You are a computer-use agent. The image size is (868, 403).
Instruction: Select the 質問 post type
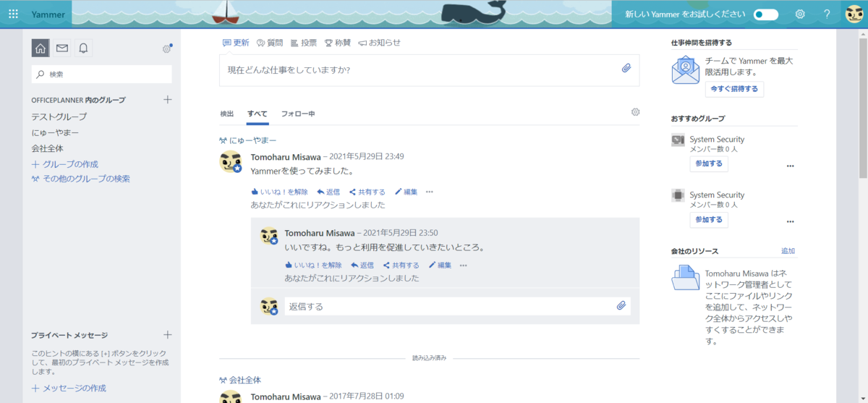point(270,43)
